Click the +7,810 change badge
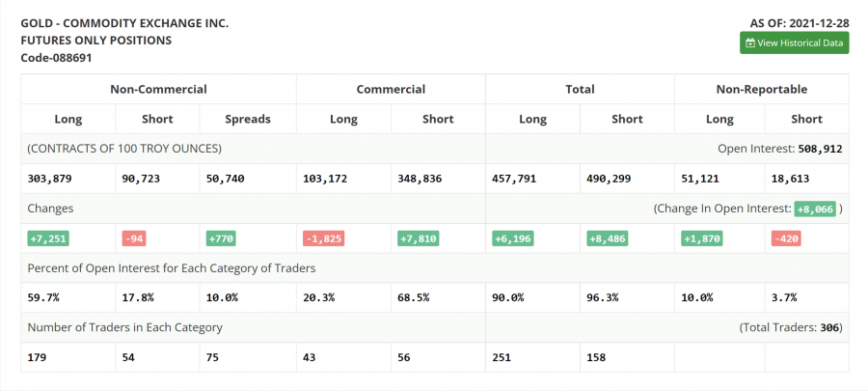Image resolution: width=868 pixels, height=391 pixels. (x=418, y=238)
